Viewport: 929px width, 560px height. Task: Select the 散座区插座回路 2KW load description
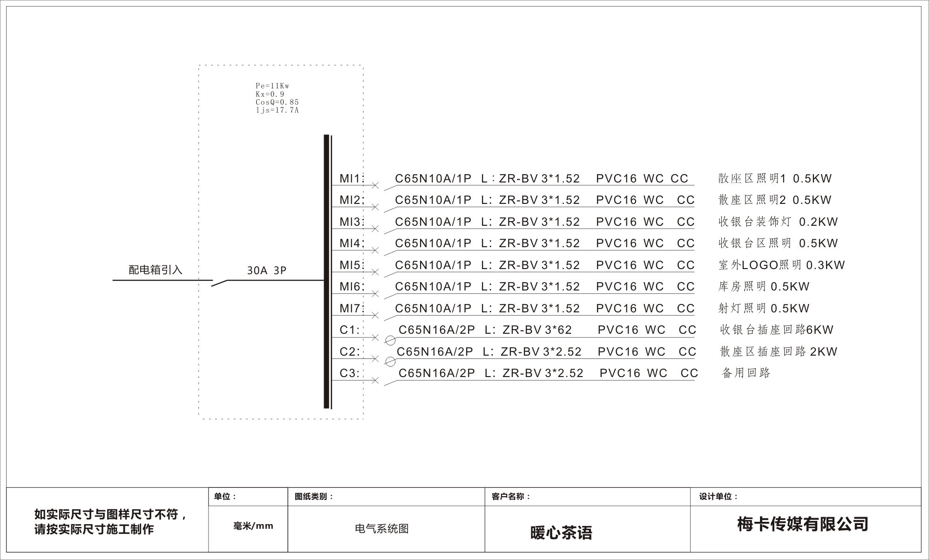pos(779,351)
